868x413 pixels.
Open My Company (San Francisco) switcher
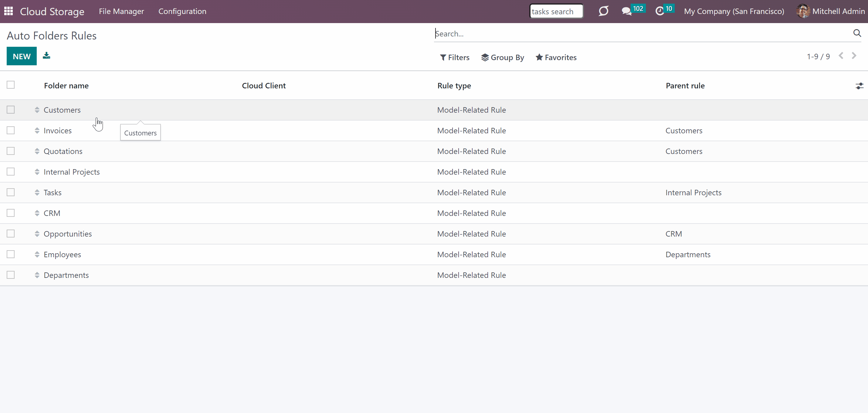(734, 11)
